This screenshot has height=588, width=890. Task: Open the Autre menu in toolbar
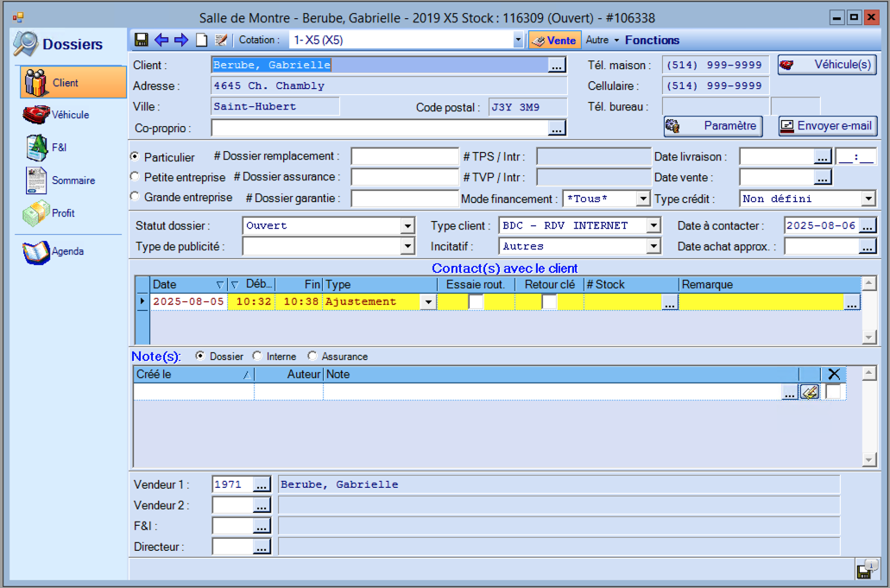point(602,40)
